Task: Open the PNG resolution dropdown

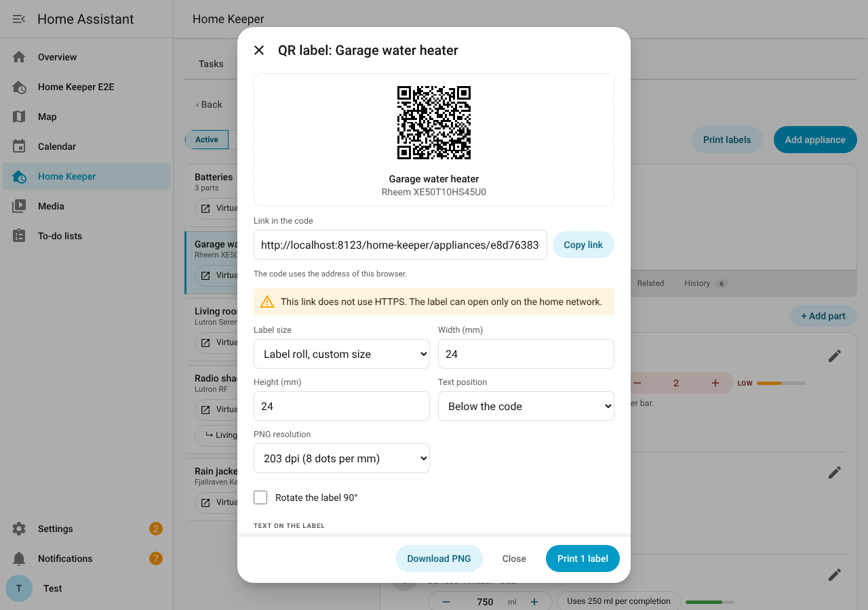Action: 342,458
